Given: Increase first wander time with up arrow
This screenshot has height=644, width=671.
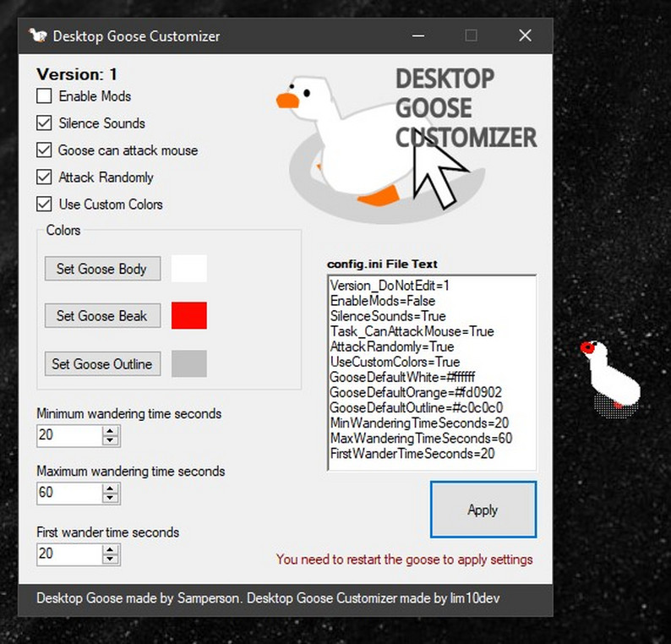Looking at the screenshot, I should pos(111,550).
